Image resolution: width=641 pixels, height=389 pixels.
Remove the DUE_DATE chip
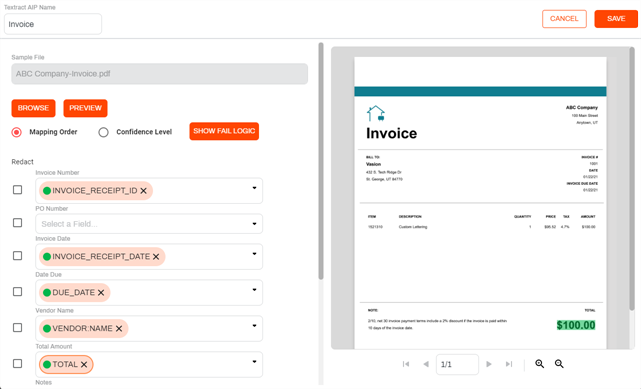pos(101,293)
